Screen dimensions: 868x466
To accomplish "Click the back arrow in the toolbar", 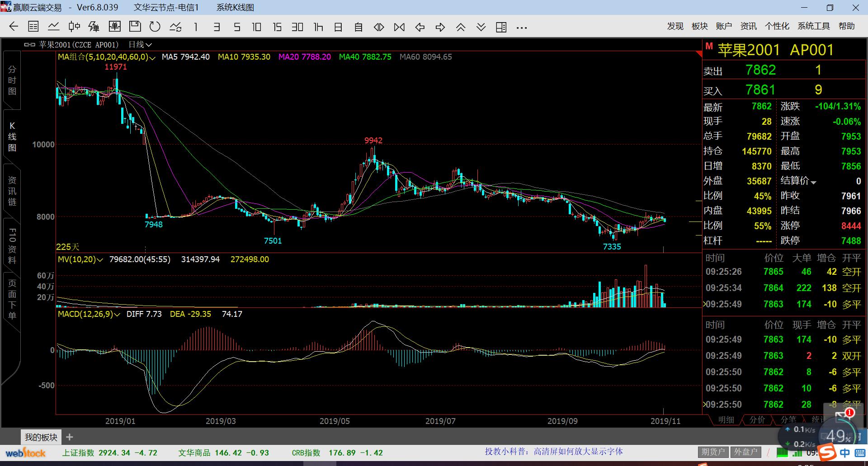I will point(14,27).
